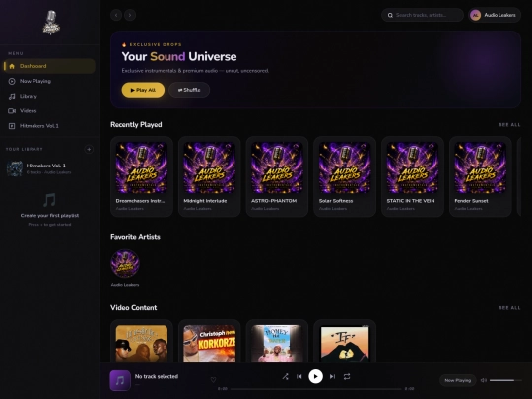Skip to previous track

click(x=299, y=377)
